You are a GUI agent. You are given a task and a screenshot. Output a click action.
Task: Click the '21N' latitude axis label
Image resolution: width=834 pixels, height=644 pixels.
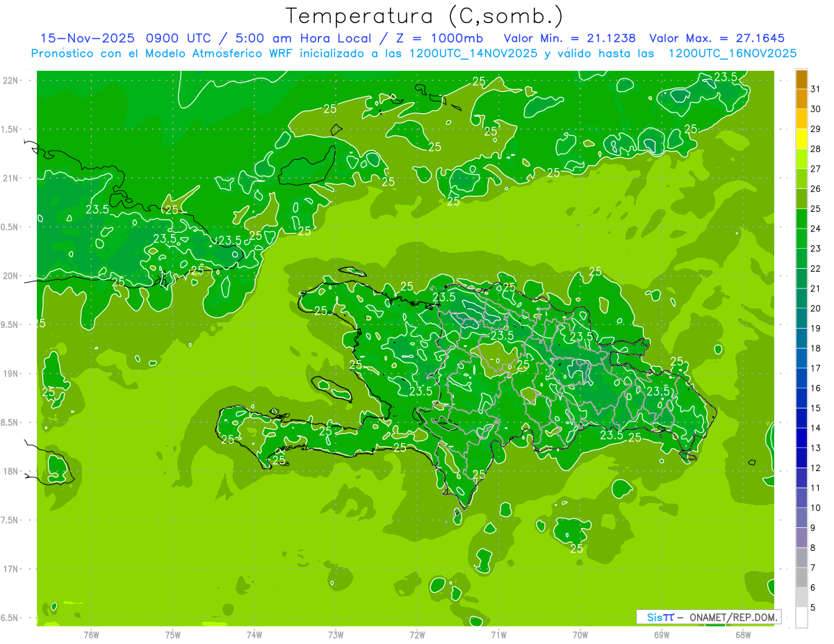pos(12,178)
